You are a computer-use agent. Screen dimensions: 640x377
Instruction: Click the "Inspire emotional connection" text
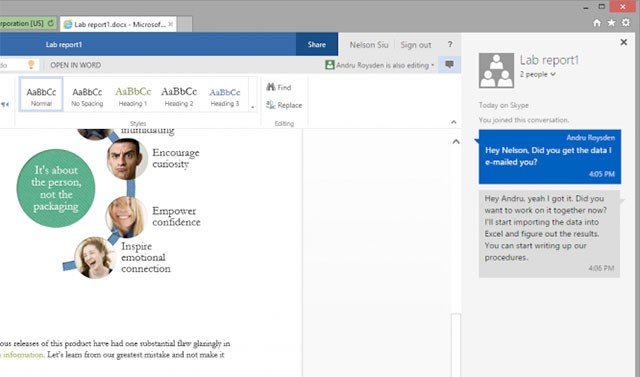[x=146, y=257]
